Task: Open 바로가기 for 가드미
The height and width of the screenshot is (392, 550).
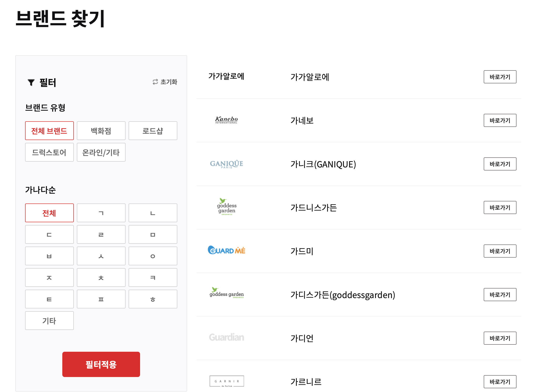Action: click(500, 251)
